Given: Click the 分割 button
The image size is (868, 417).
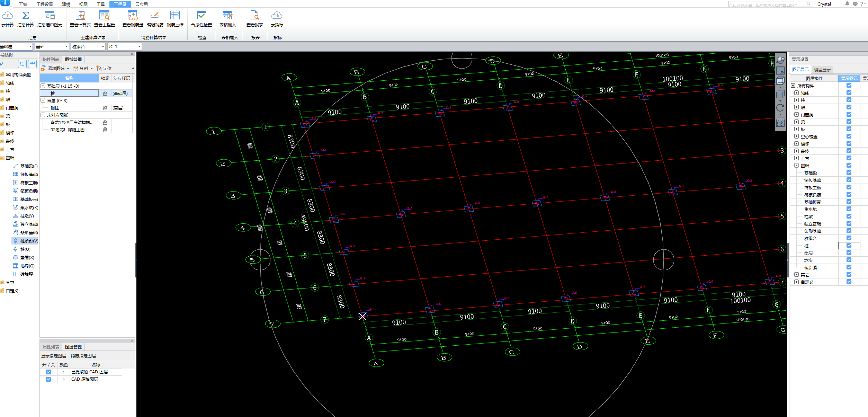Looking at the screenshot, I should click(x=80, y=68).
